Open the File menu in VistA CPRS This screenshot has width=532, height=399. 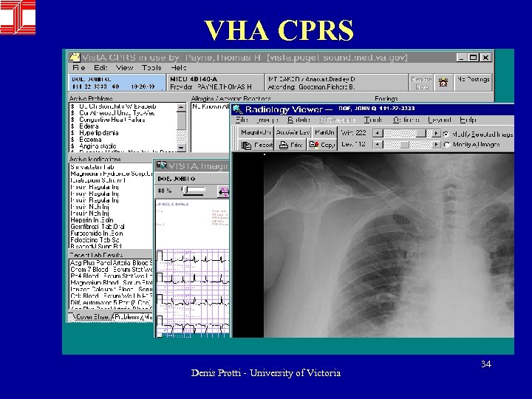tap(79, 68)
